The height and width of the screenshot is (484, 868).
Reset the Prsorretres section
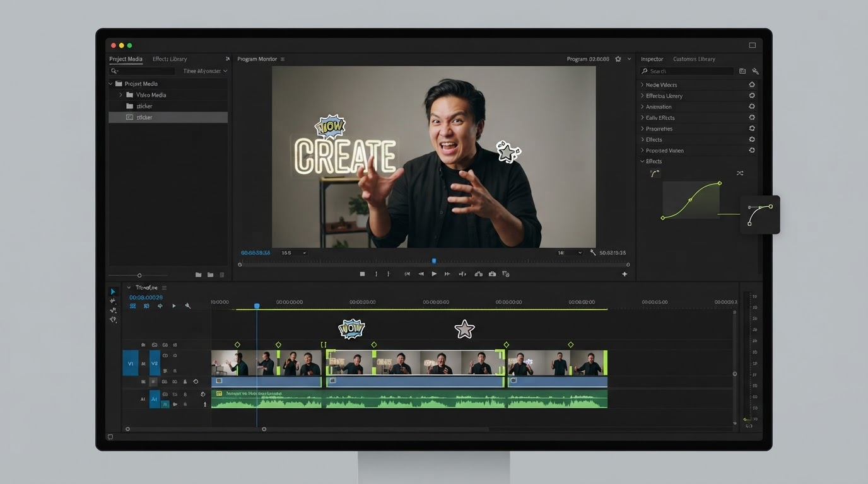pyautogui.click(x=752, y=129)
